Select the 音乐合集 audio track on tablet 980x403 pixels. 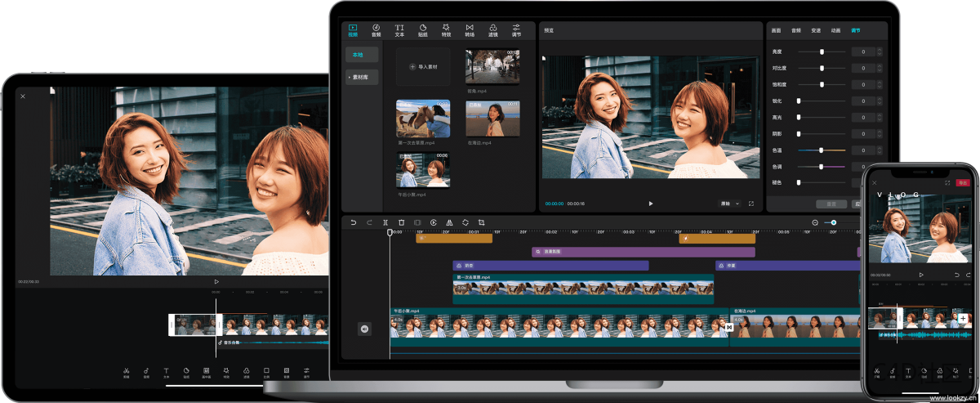274,343
